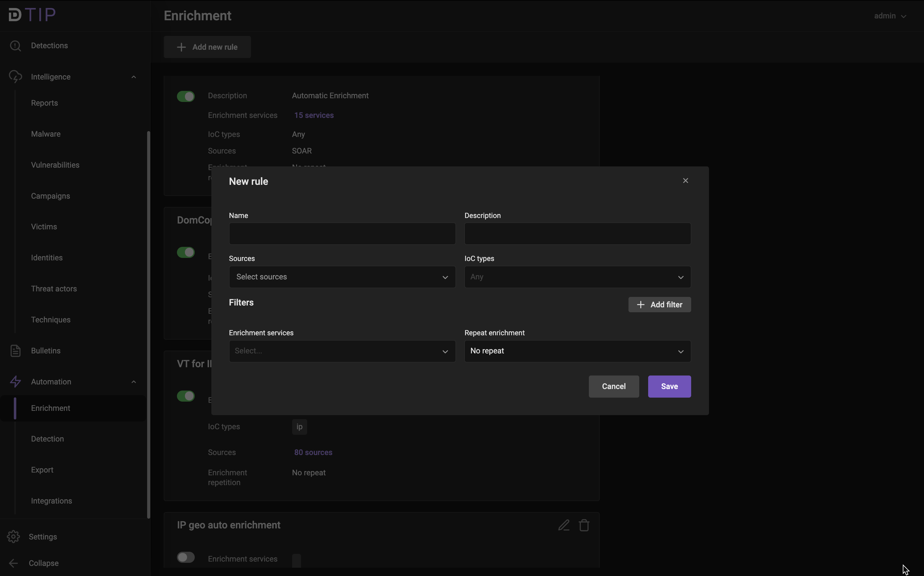Viewport: 924px width, 576px height.
Task: Click the Detections sidebar icon
Action: coord(15,46)
